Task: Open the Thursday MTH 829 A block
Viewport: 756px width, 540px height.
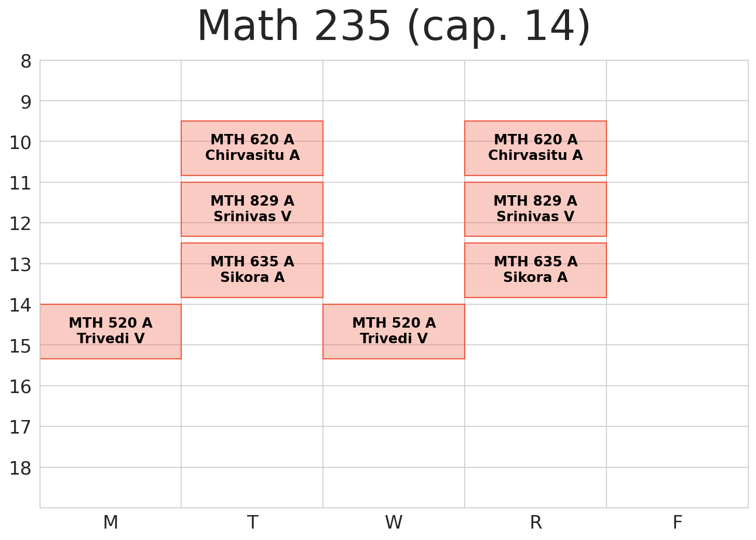Action: pyautogui.click(x=535, y=209)
